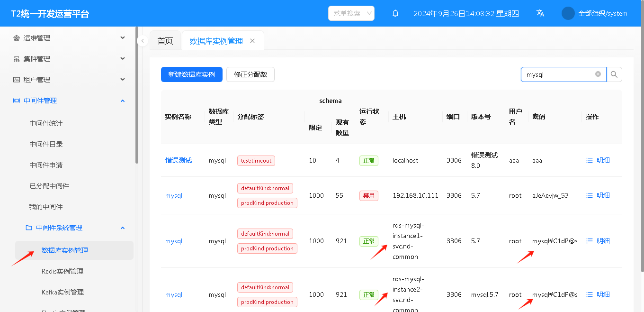Image resolution: width=644 pixels, height=312 pixels.
Task: Click the detail list icon in 192.168.10.111 row
Action: point(590,195)
